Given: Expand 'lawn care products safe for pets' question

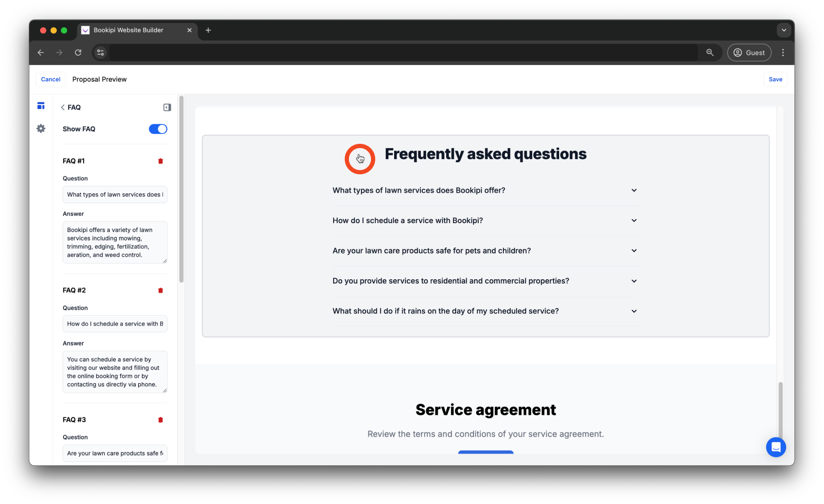Looking at the screenshot, I should pyautogui.click(x=486, y=251).
